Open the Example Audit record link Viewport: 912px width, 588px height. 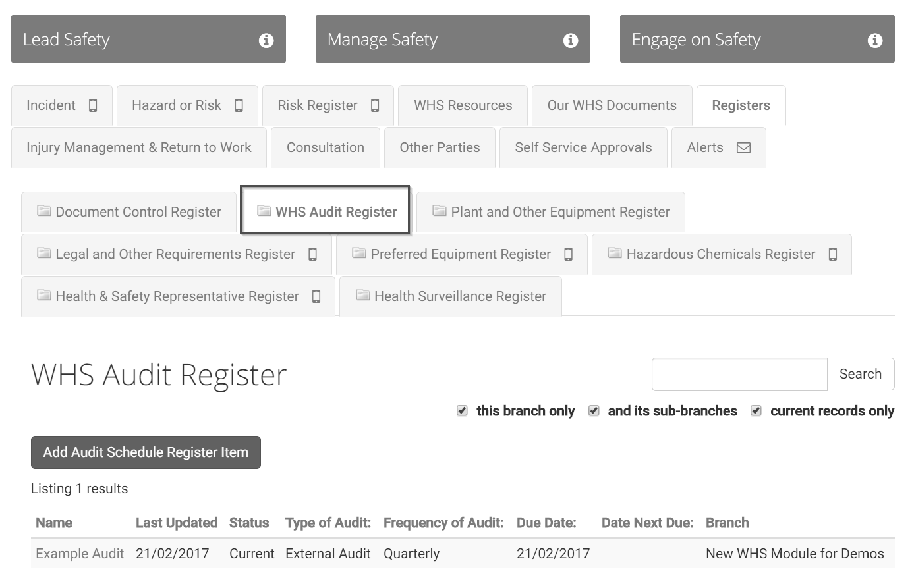coord(80,554)
